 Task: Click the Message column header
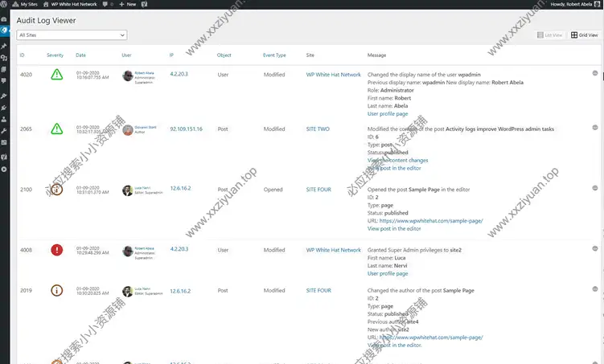[x=376, y=55]
